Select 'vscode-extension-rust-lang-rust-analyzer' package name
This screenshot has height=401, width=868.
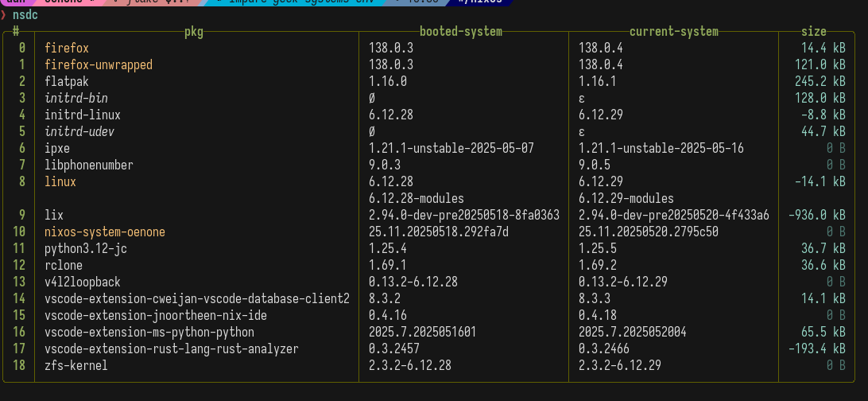172,348
